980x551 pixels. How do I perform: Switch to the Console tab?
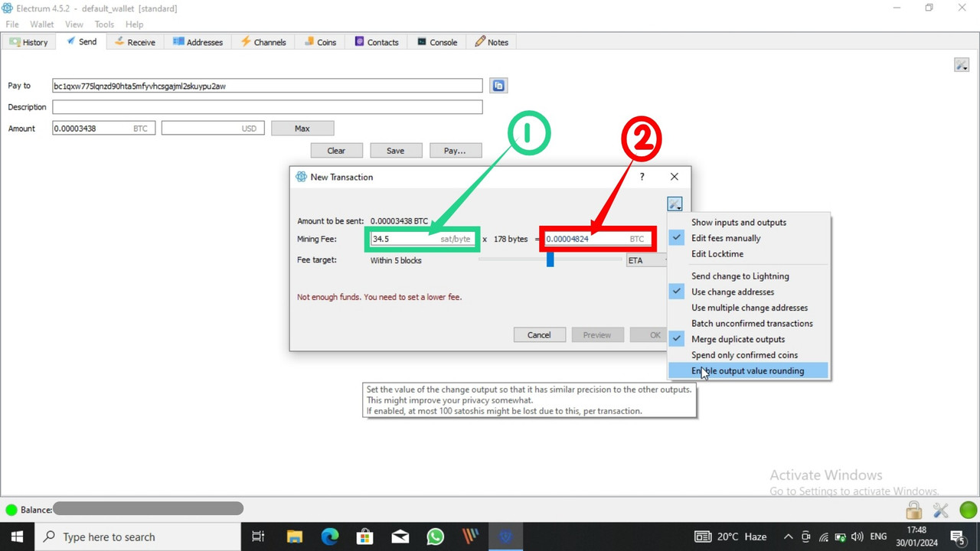pyautogui.click(x=437, y=42)
